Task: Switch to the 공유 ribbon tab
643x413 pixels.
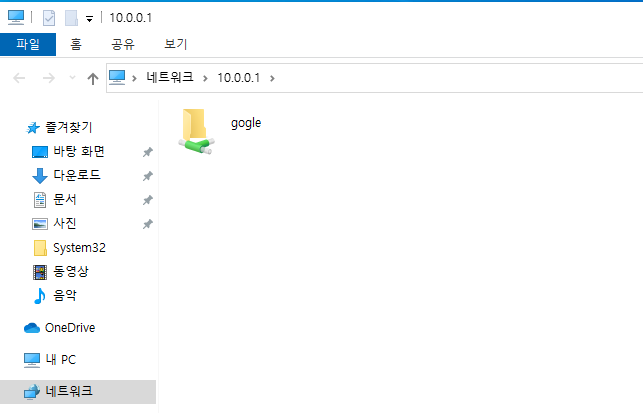Action: [123, 44]
